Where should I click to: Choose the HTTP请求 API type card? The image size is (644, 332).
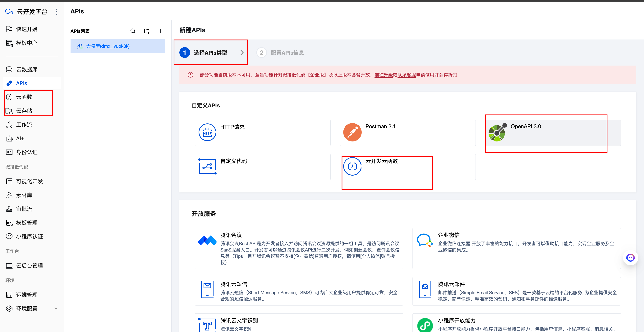click(263, 133)
